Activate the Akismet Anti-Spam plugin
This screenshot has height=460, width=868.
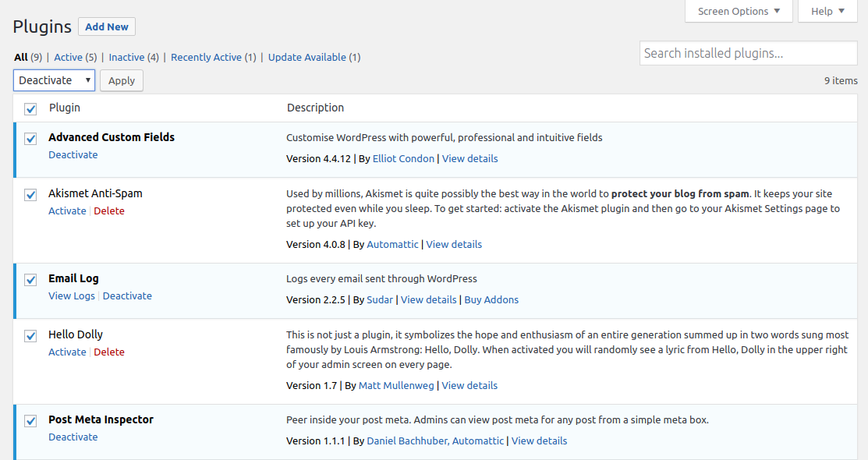(x=67, y=211)
